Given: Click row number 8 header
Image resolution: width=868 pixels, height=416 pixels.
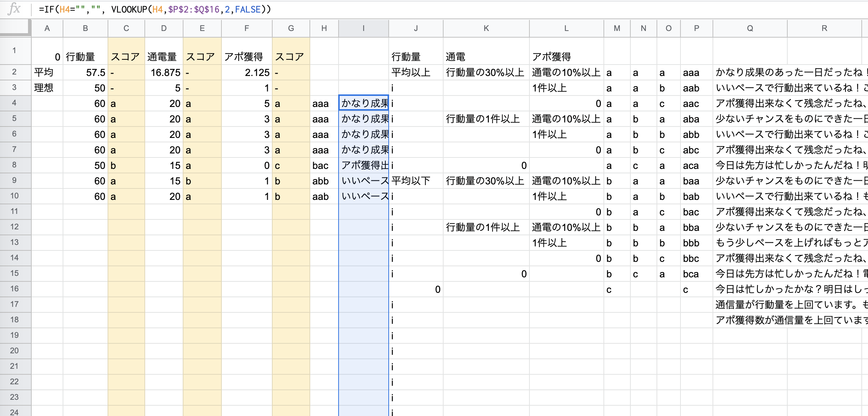Looking at the screenshot, I should [x=15, y=165].
